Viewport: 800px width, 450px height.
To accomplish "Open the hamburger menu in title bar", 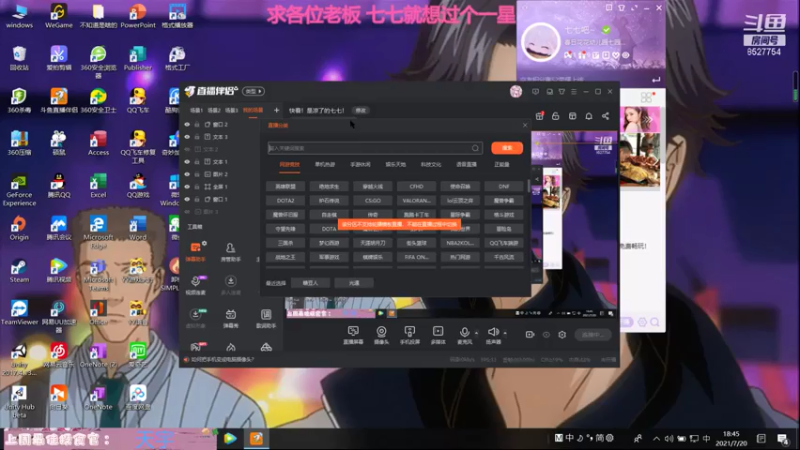I will click(574, 92).
